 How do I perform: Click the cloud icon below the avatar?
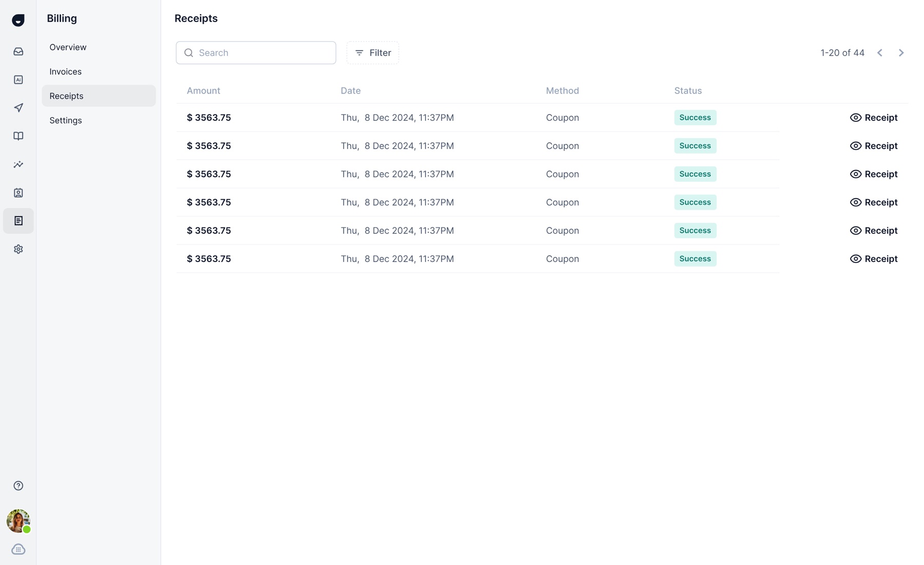[x=18, y=550]
